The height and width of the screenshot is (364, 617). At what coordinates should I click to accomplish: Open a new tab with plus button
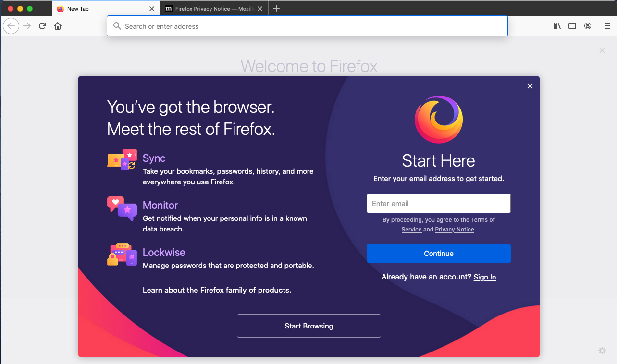[276, 8]
